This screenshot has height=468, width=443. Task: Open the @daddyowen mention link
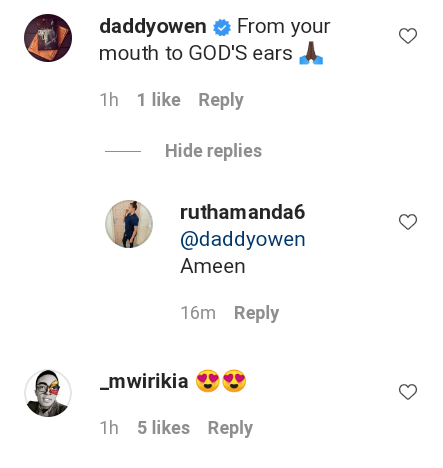pos(243,239)
